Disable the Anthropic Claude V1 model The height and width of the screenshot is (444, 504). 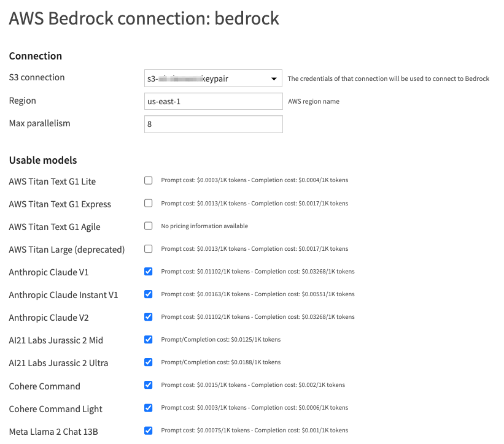point(148,271)
